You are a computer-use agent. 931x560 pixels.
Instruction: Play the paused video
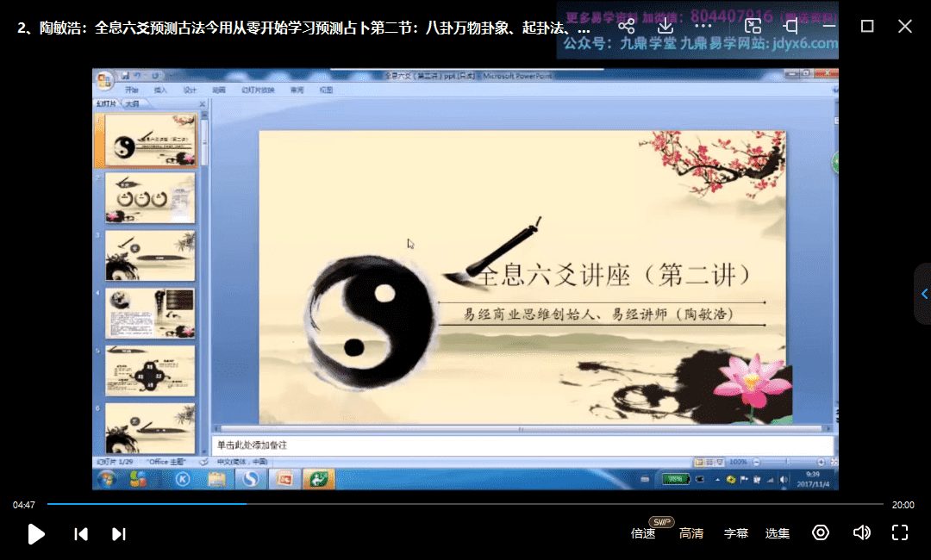click(x=36, y=533)
